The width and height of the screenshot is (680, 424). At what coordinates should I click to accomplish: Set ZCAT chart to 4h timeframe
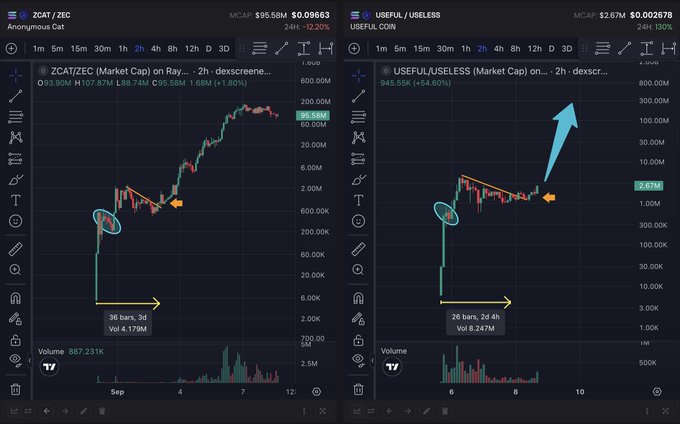[156, 49]
